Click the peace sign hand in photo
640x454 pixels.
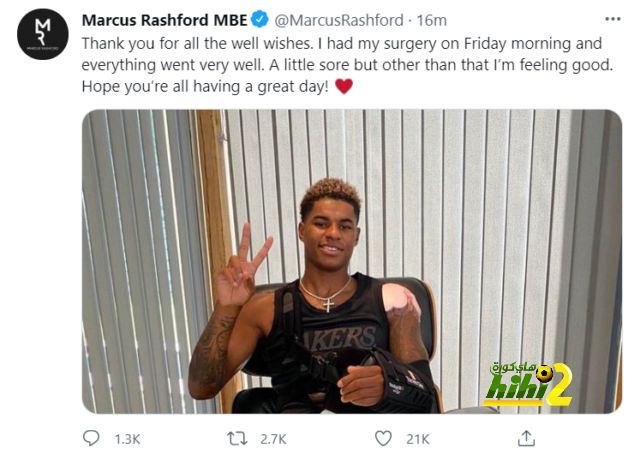pyautogui.click(x=243, y=267)
